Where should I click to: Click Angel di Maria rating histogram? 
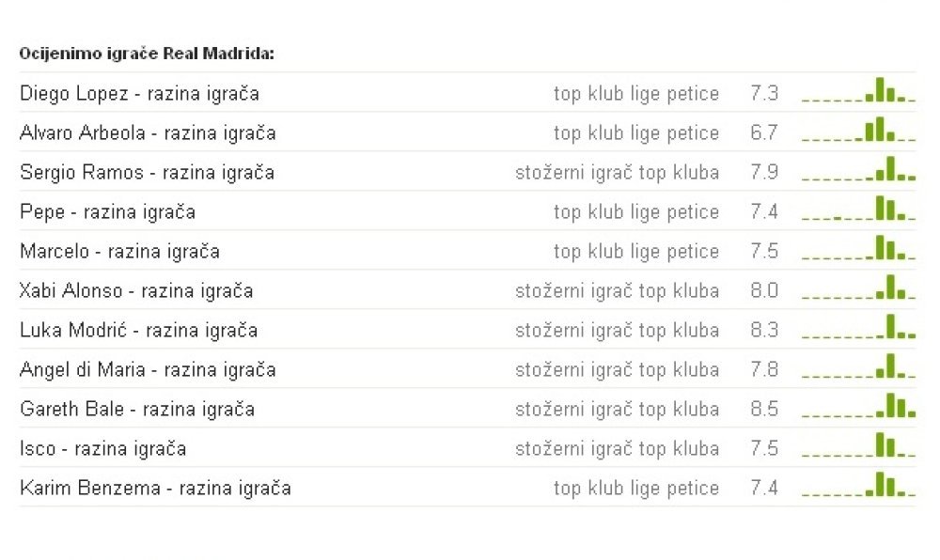858,366
